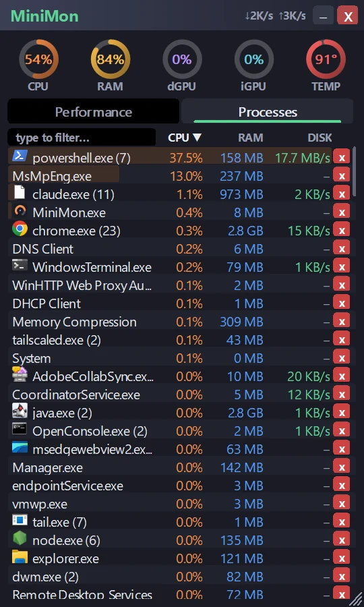The width and height of the screenshot is (364, 607).
Task: Click the WindowsTerminal.exe terminal icon
Action: click(20, 265)
